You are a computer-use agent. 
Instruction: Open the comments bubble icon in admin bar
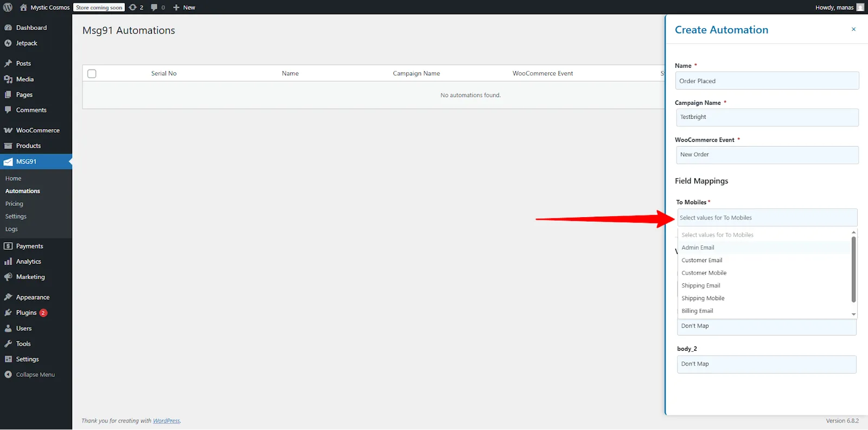point(154,8)
